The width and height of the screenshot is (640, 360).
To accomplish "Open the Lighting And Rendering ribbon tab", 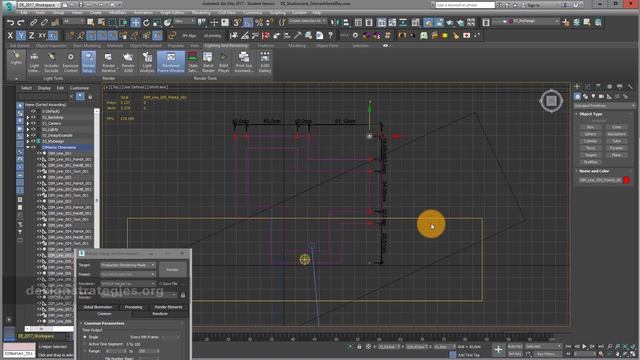I will click(x=226, y=46).
